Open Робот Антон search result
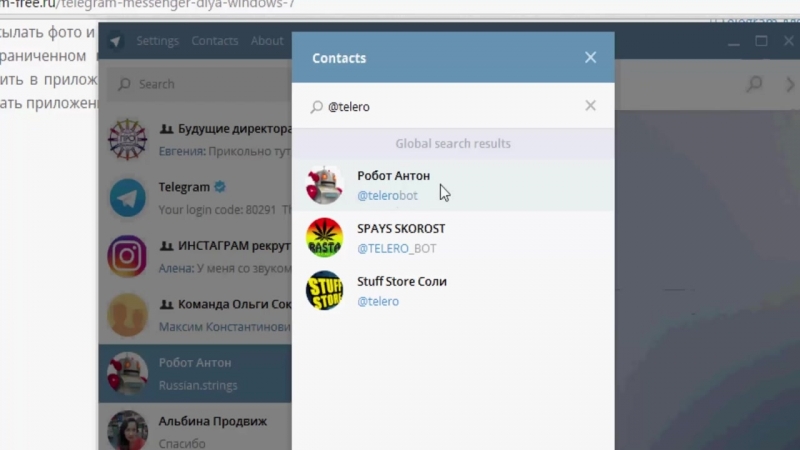Image resolution: width=800 pixels, height=450 pixels. coord(453,185)
